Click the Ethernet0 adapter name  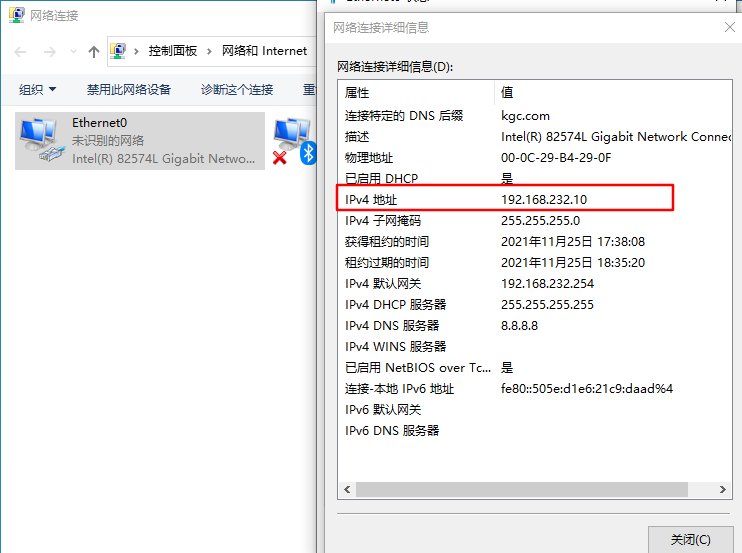pyautogui.click(x=99, y=123)
